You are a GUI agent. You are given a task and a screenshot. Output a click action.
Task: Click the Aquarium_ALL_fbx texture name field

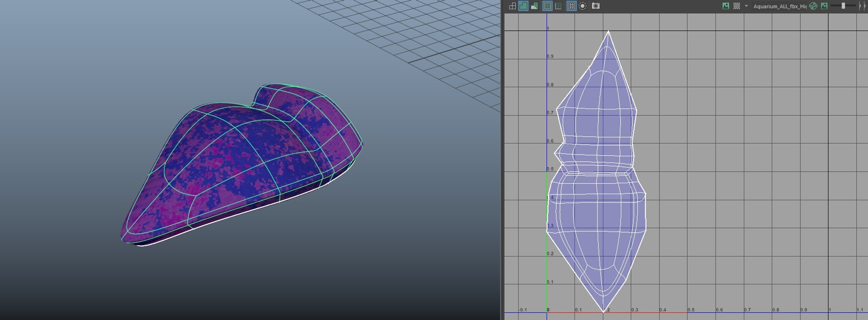780,6
